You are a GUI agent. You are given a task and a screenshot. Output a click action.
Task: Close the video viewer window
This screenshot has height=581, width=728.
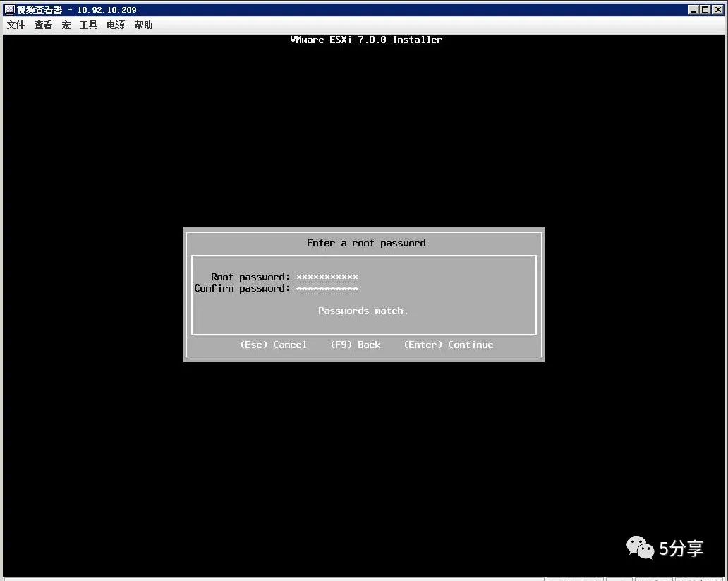click(x=720, y=9)
